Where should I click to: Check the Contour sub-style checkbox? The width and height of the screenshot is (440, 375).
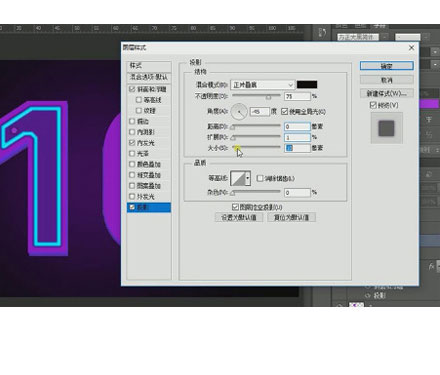coord(139,100)
